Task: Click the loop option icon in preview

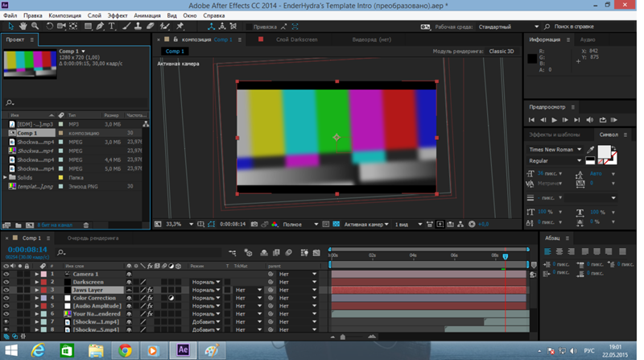Action: click(602, 120)
